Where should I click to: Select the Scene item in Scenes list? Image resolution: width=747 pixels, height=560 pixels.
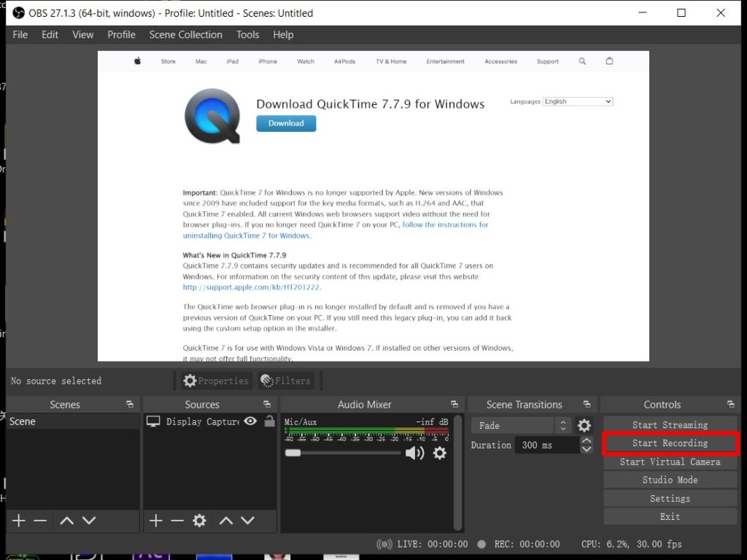(x=73, y=421)
